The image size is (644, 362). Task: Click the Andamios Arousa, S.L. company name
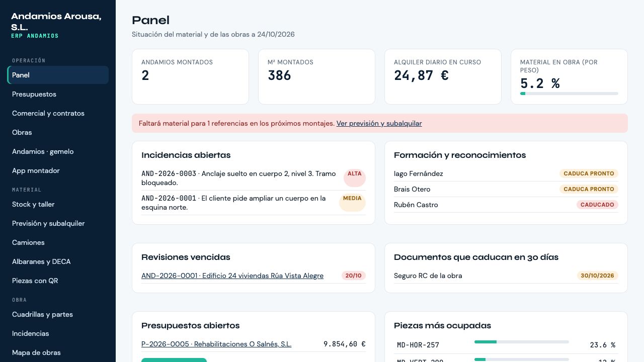coord(56,22)
